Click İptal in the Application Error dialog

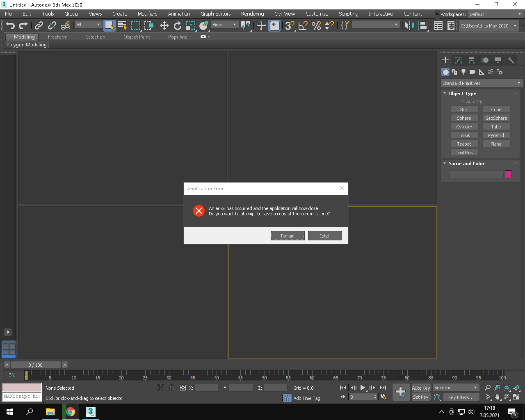[325, 236]
